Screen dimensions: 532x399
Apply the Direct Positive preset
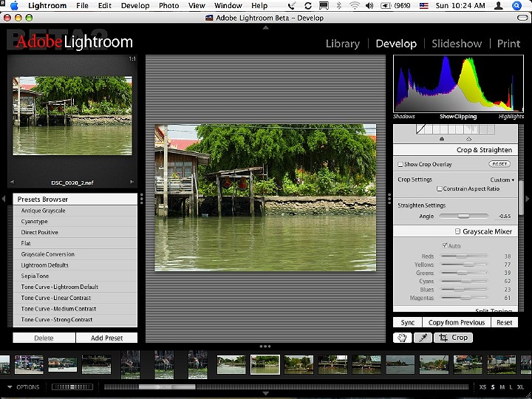click(x=75, y=232)
